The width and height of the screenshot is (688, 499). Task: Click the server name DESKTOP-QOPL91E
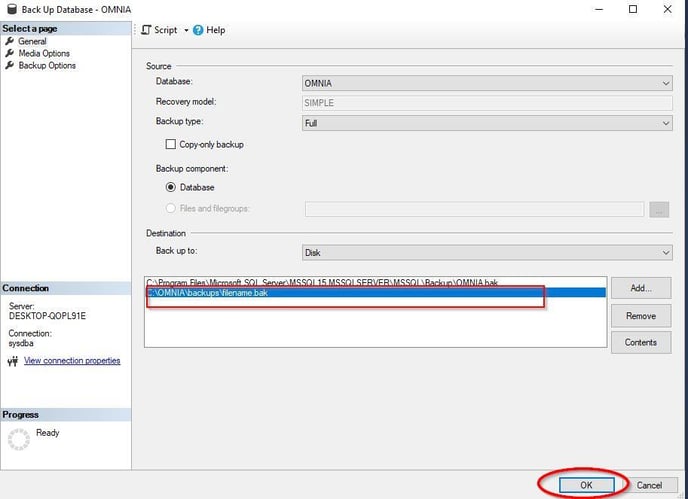47,316
